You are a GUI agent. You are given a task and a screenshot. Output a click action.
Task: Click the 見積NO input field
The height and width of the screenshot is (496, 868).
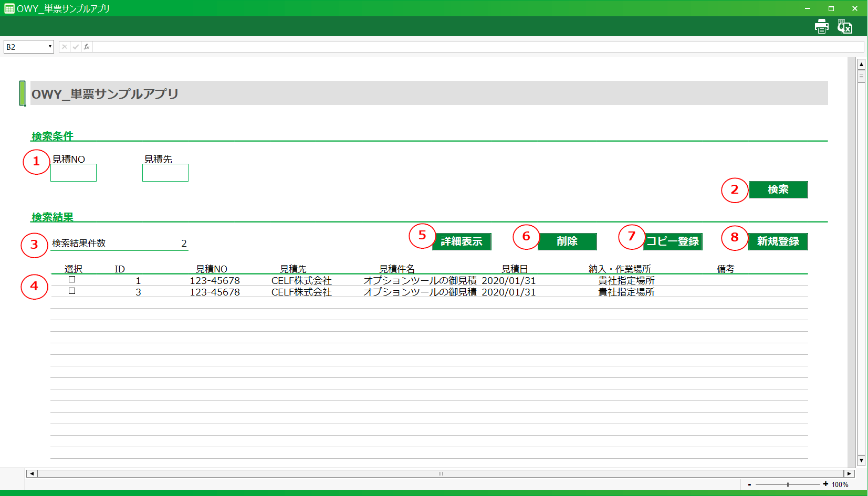click(74, 173)
